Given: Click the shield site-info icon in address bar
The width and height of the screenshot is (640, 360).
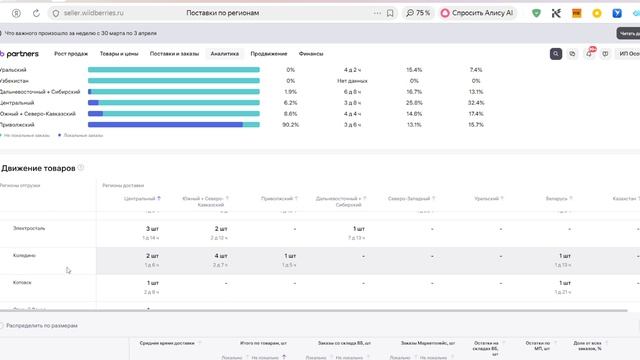Looking at the screenshot, I should pyautogui.click(x=56, y=13).
